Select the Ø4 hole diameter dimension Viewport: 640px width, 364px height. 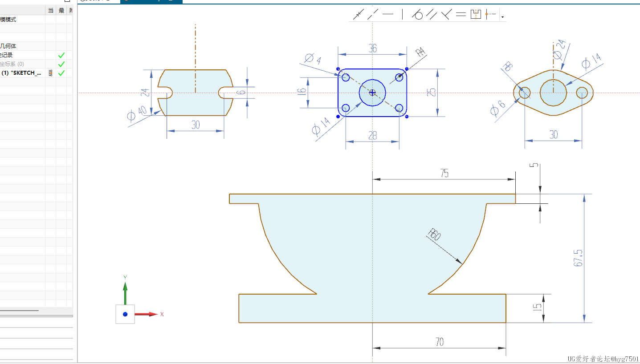coord(313,59)
